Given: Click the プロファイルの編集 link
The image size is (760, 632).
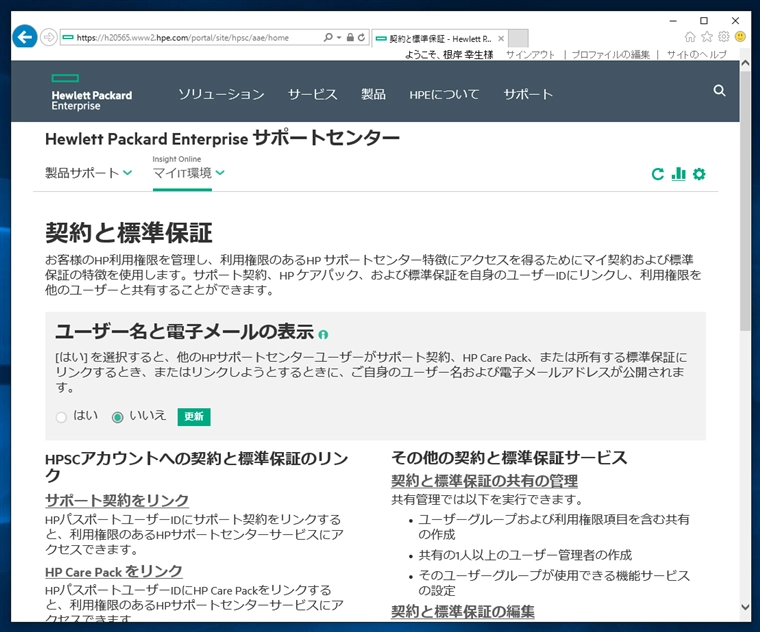Looking at the screenshot, I should coord(611,54).
